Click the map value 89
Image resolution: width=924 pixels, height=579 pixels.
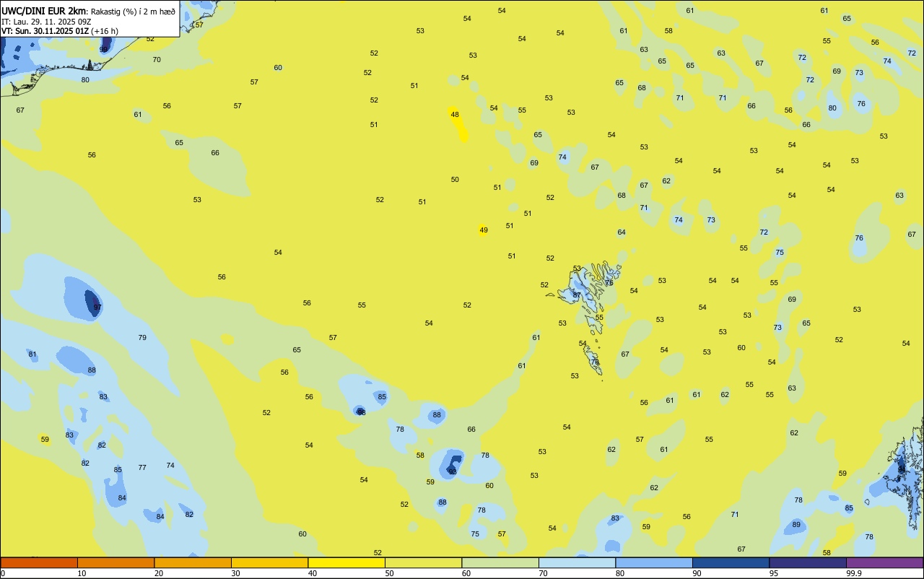[x=796, y=525]
